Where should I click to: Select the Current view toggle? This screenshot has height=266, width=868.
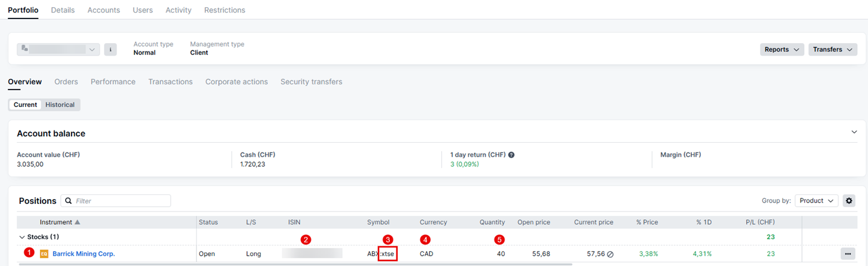[x=25, y=105]
